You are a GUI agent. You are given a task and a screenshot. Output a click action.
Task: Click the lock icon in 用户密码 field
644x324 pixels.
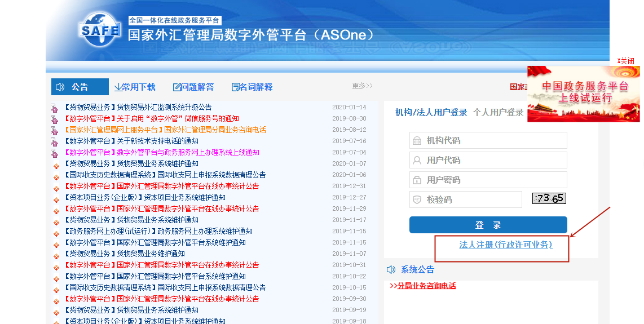(417, 180)
